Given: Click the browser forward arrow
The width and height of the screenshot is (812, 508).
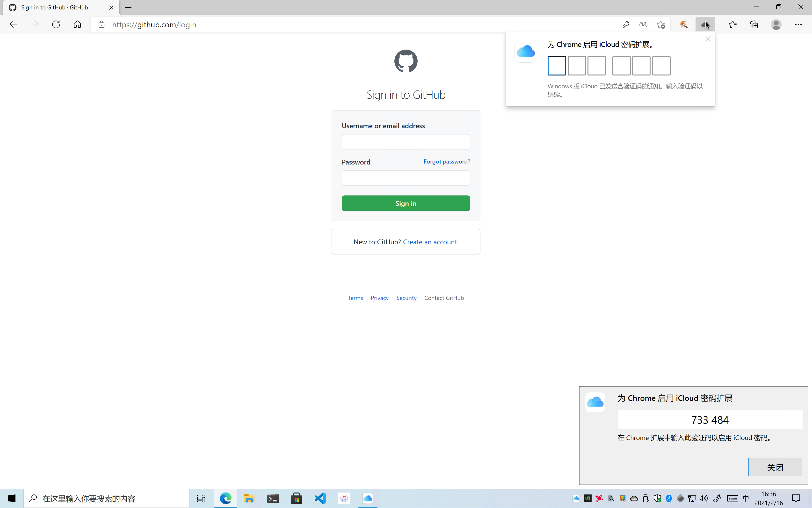Looking at the screenshot, I should click(x=35, y=24).
